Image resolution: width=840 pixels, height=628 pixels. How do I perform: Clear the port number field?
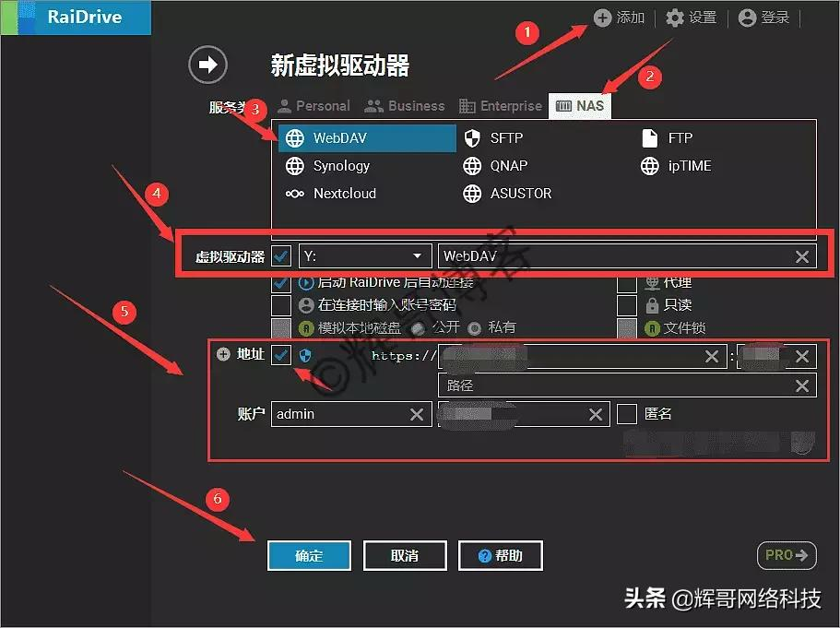pos(802,356)
